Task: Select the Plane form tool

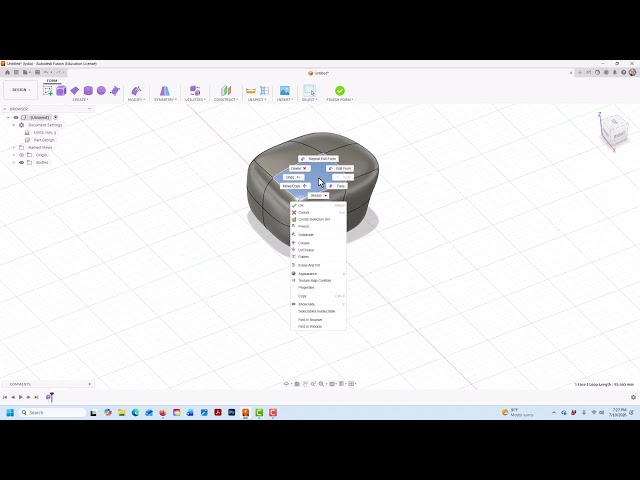Action: (75, 91)
